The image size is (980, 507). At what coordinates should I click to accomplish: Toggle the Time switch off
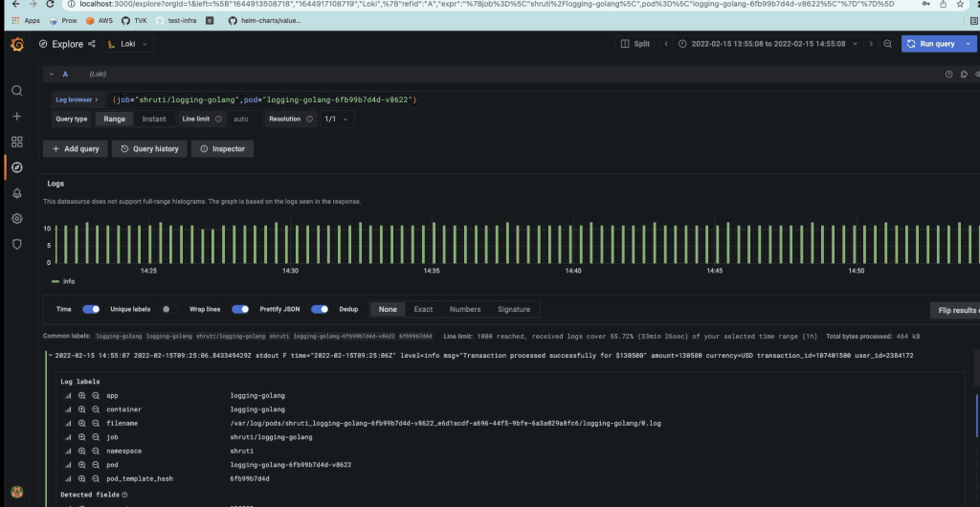[91, 309]
